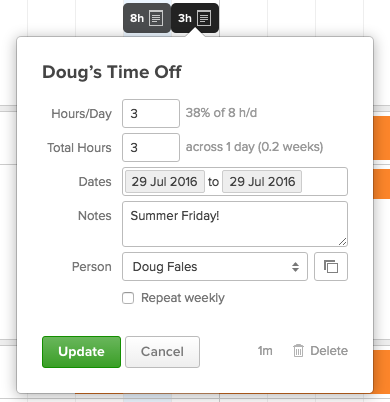Focus the Total Hours input field
Screen dimensions: 390x402
coord(151,148)
